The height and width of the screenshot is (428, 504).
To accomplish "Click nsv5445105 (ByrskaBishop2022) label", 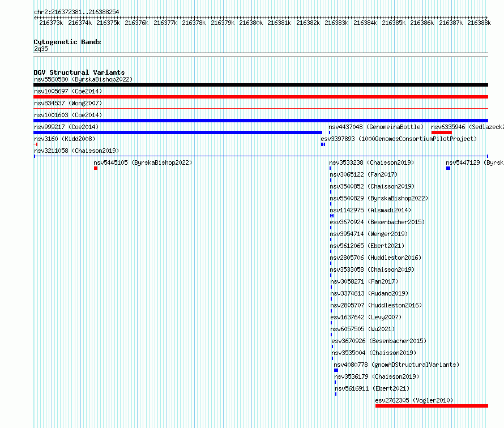I will (x=143, y=162).
